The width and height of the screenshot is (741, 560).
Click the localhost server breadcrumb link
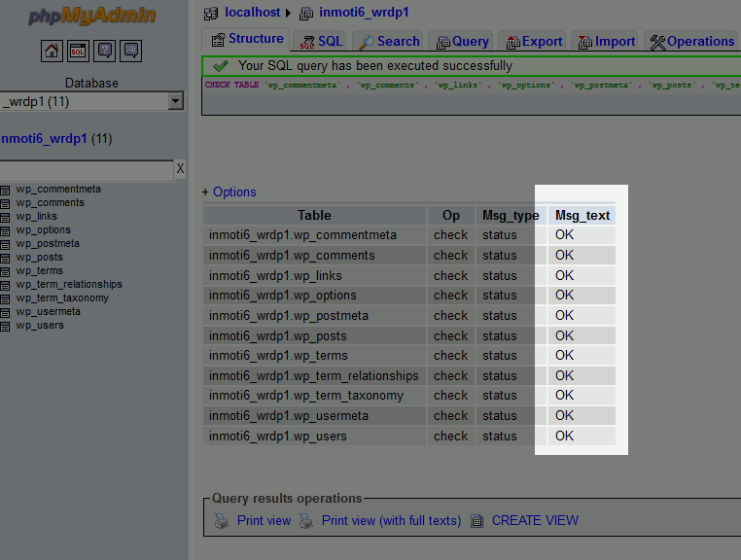pos(252,13)
